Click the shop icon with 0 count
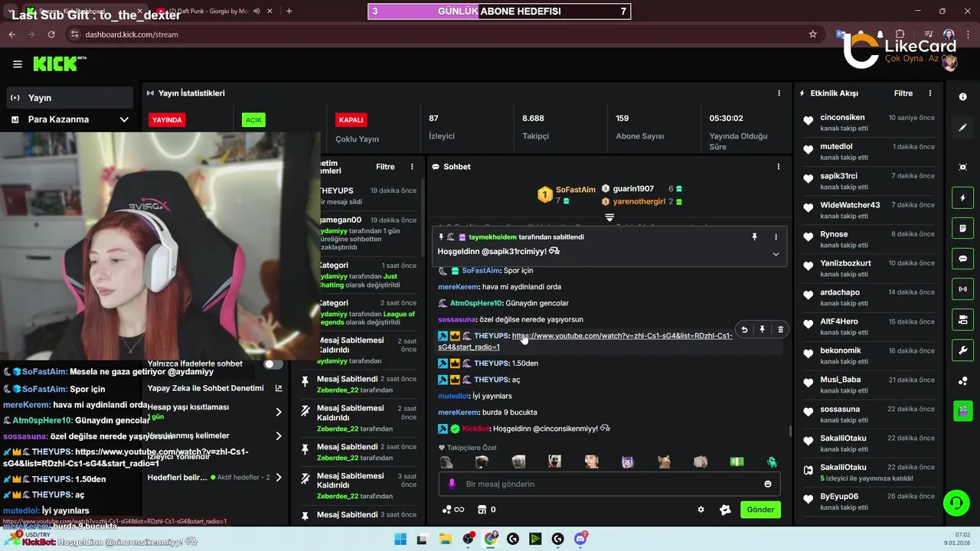This screenshot has height=551, width=980. pyautogui.click(x=485, y=510)
